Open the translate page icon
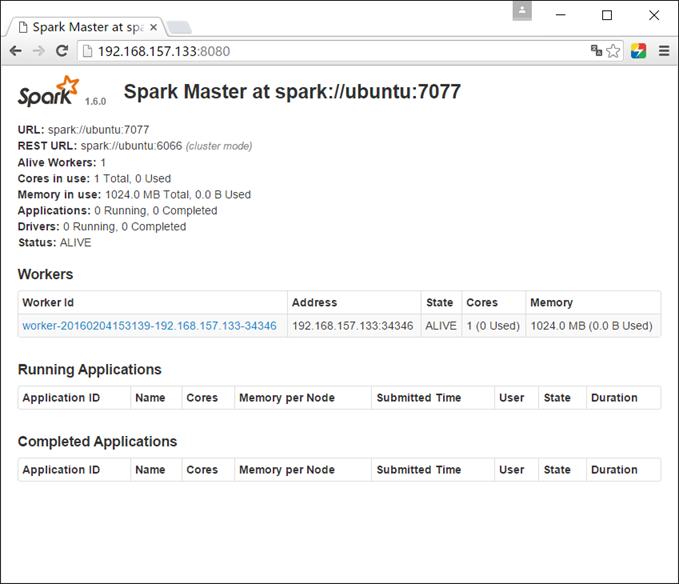Image resolution: width=679 pixels, height=584 pixels. [596, 51]
